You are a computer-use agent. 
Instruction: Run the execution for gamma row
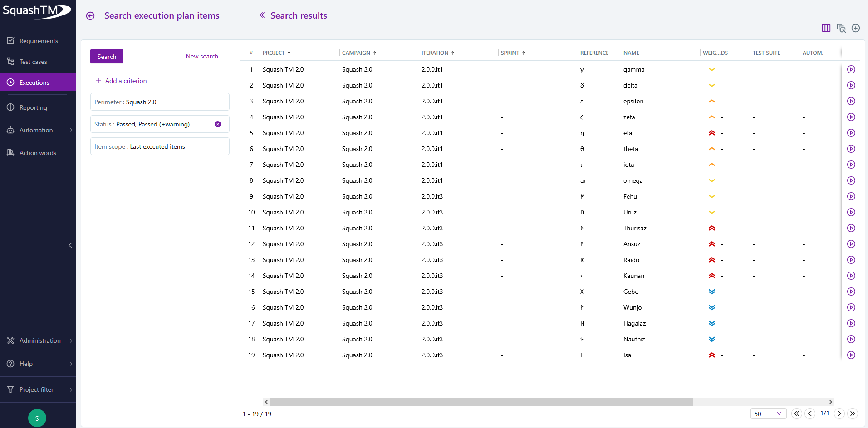[x=851, y=69]
